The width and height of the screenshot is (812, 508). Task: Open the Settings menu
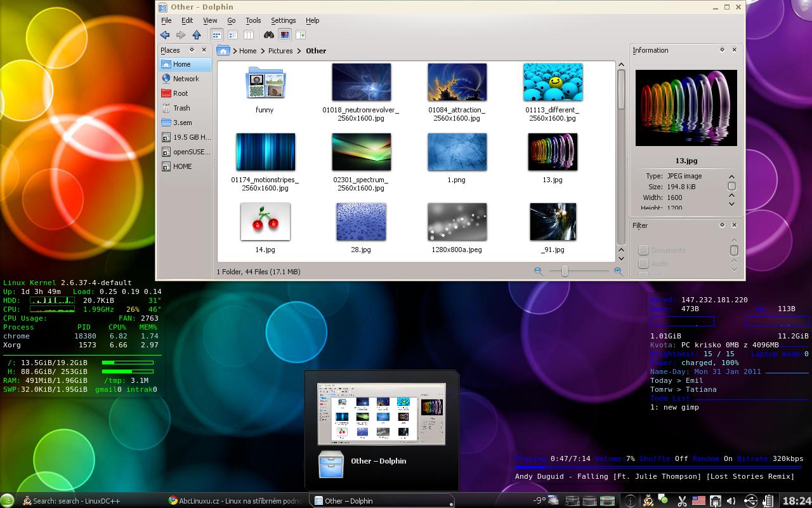tap(283, 20)
